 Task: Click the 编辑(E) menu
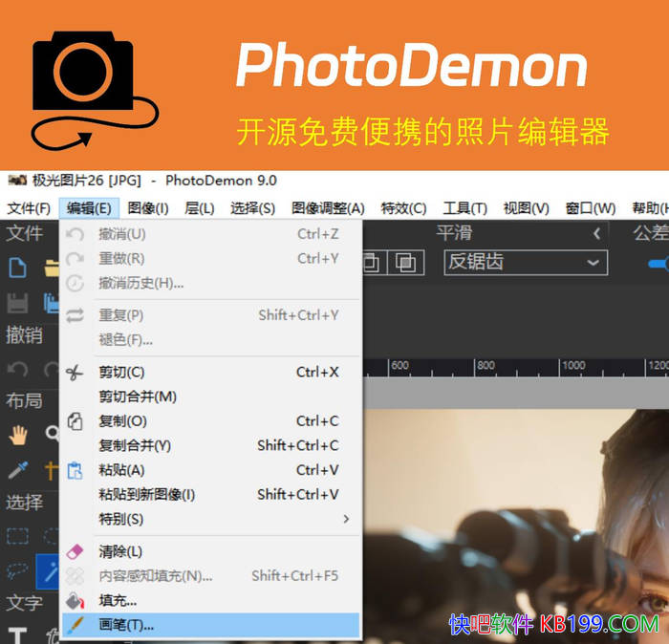click(89, 208)
